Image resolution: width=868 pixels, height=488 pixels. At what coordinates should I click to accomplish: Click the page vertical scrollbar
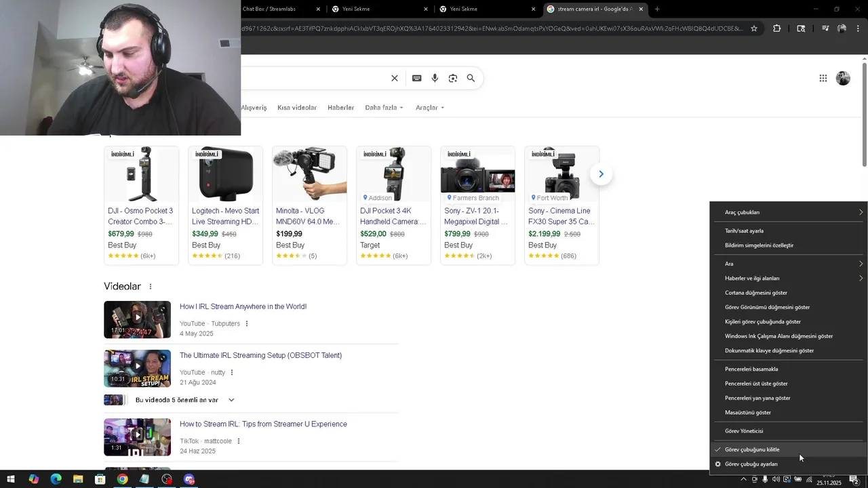coord(865,114)
